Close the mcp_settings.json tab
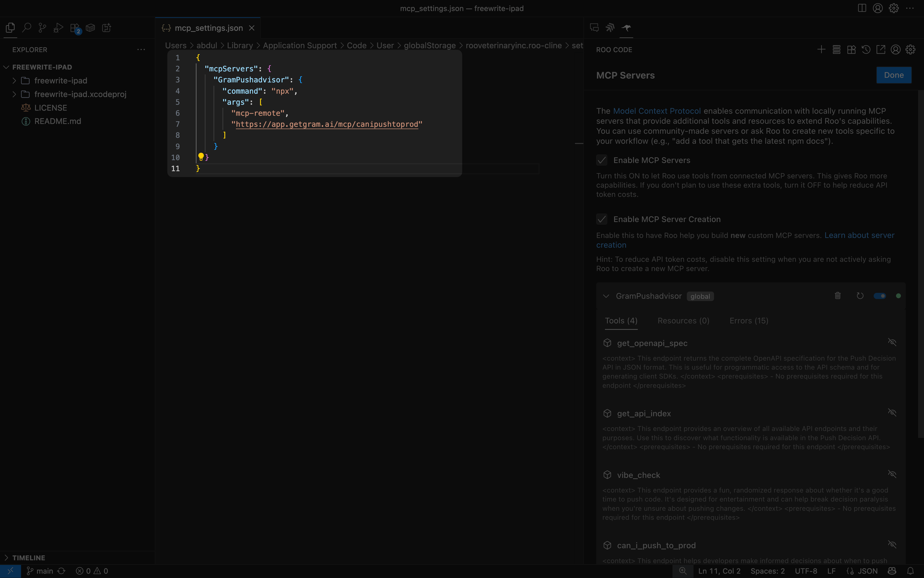 click(252, 28)
